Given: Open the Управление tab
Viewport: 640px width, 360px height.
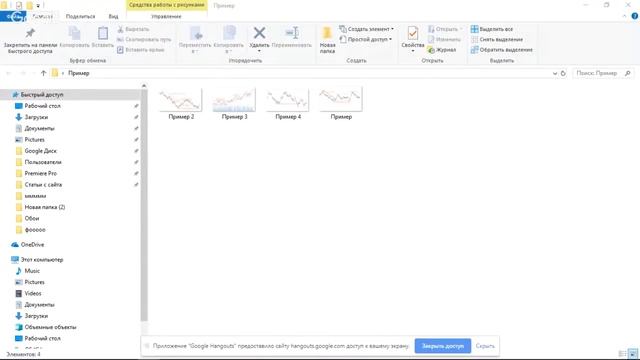Looking at the screenshot, I should pos(166,16).
